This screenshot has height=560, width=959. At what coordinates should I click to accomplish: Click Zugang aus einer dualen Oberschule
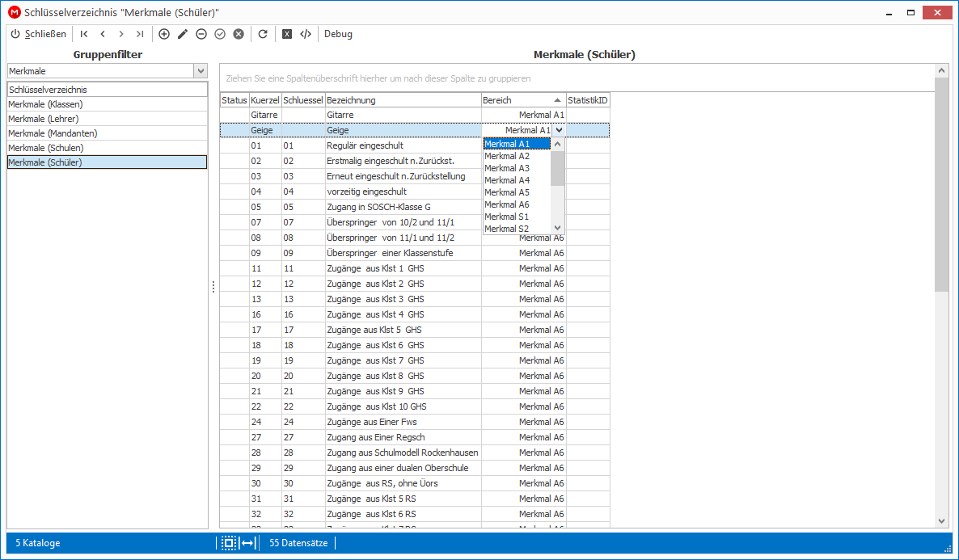coord(403,468)
